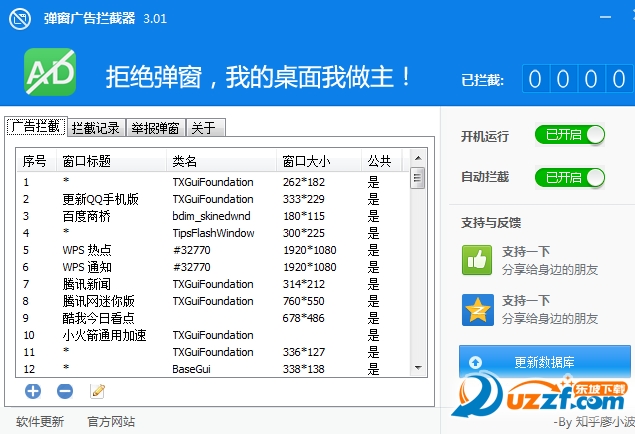Select row 更新QQ手机版
Screen dimensions: 635x434
coord(213,199)
